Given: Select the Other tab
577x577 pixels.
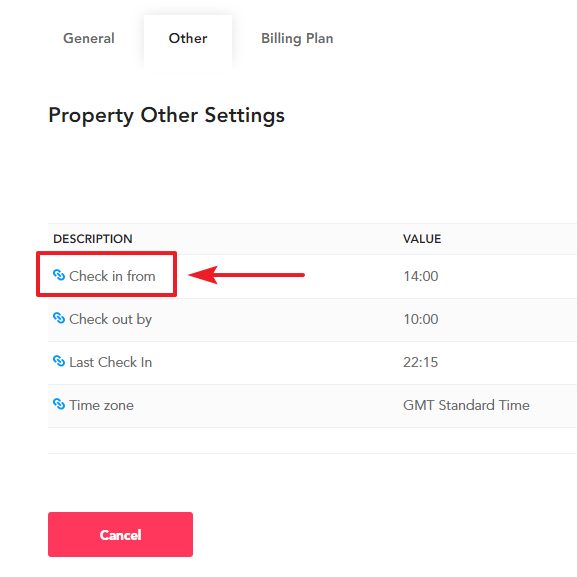Looking at the screenshot, I should pos(188,38).
